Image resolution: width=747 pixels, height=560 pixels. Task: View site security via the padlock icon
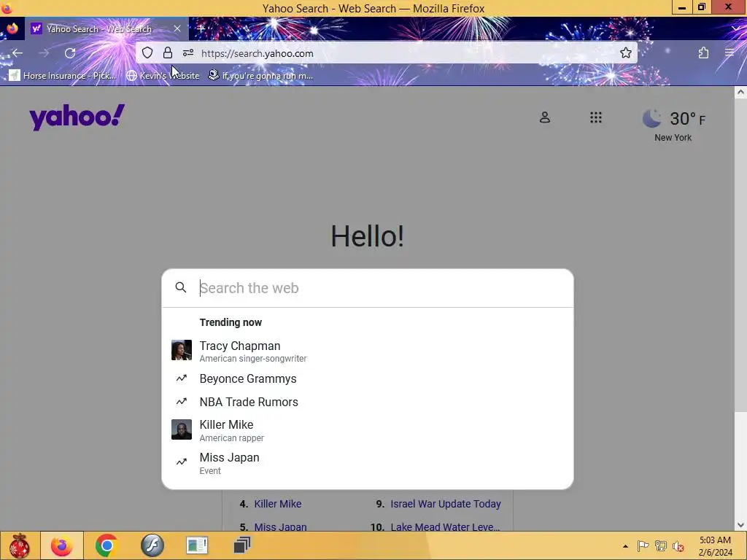[x=168, y=52]
